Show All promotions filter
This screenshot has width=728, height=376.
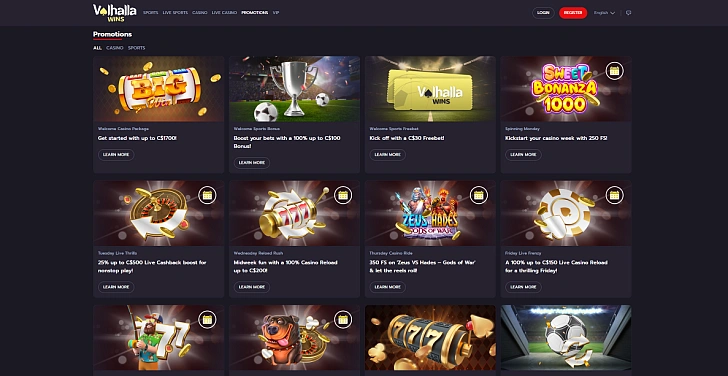pos(97,48)
